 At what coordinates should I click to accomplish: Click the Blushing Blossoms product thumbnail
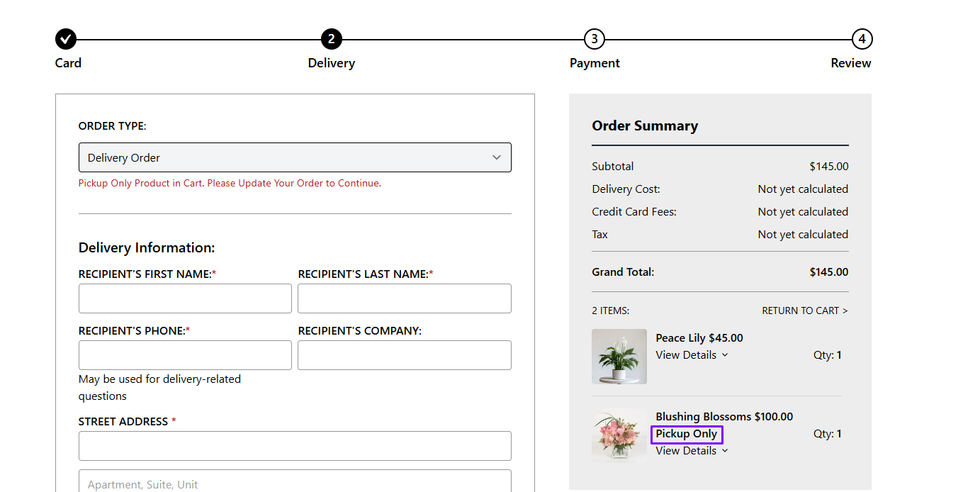coord(619,435)
